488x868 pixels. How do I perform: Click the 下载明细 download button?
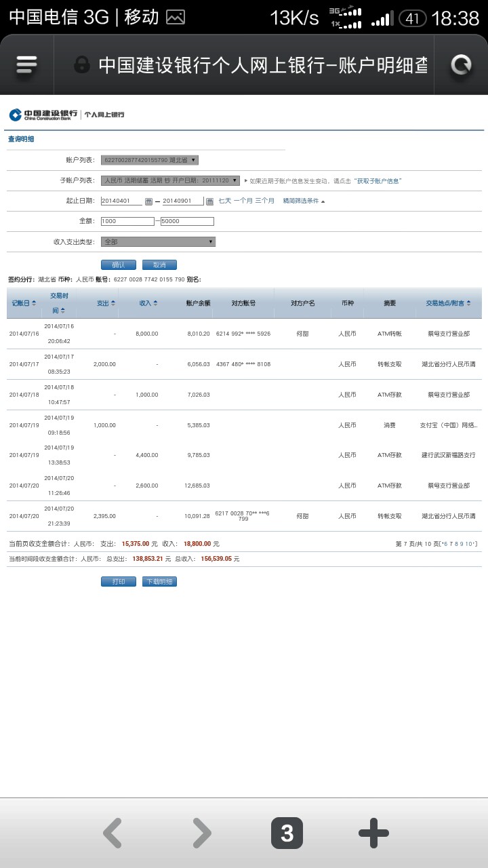click(x=159, y=582)
